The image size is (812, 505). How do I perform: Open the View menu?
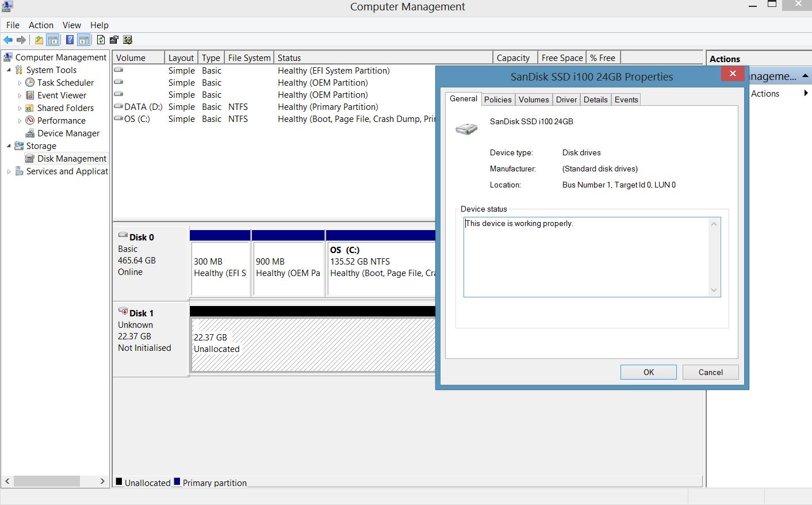tap(72, 25)
